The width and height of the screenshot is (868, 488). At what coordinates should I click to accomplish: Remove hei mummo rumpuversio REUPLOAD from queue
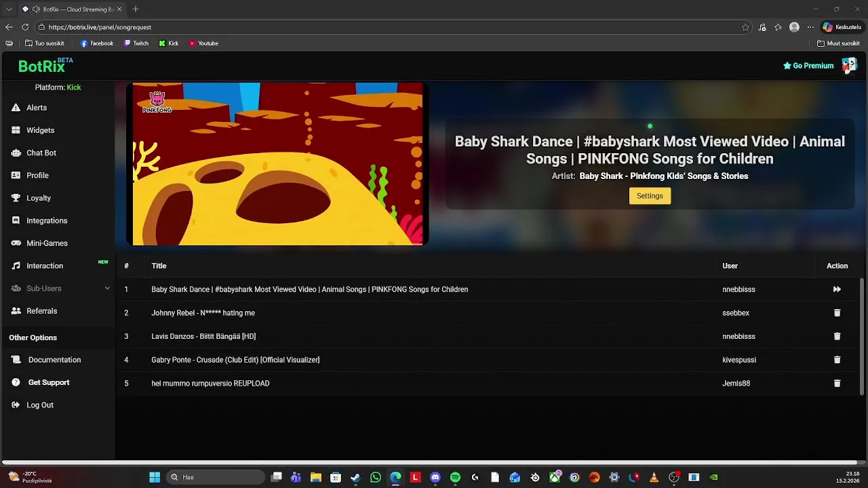tap(837, 384)
